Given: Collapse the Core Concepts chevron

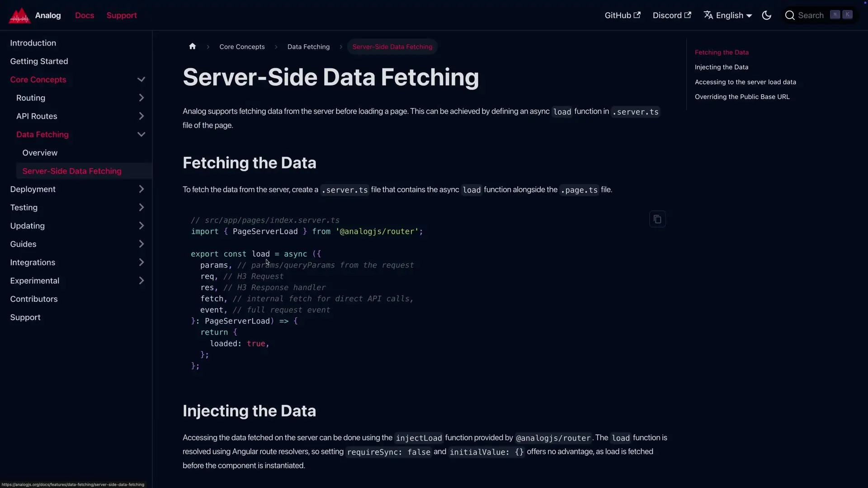Looking at the screenshot, I should (x=141, y=80).
